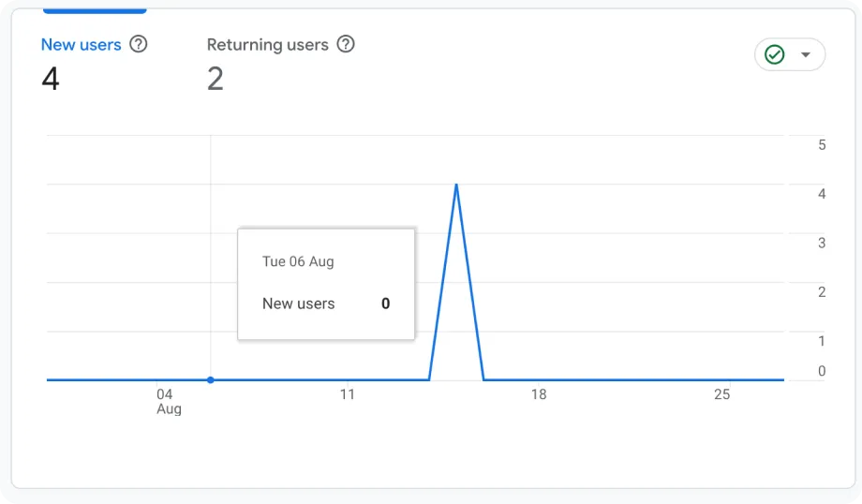Click the y-axis label 3

(x=822, y=243)
